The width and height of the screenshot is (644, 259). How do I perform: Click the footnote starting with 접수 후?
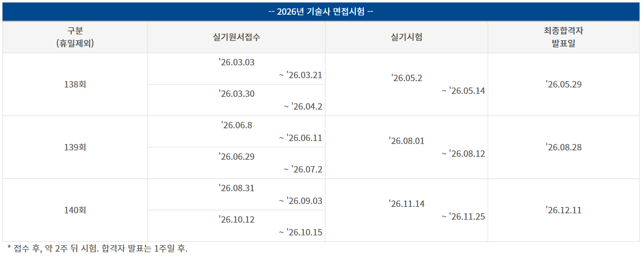point(97,249)
